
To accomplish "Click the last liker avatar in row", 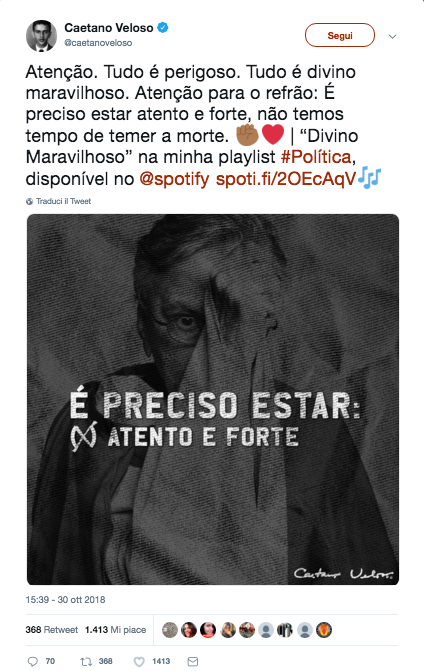I will coord(324,630).
